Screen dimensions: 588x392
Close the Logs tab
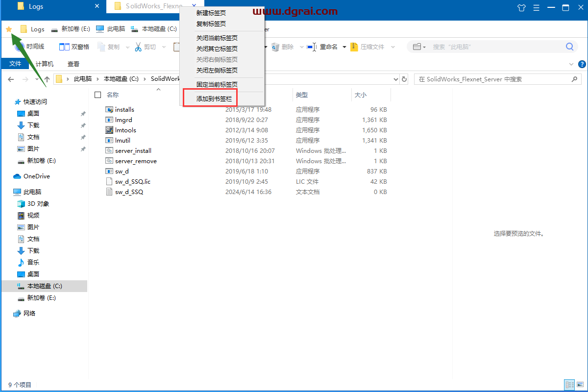pos(97,6)
